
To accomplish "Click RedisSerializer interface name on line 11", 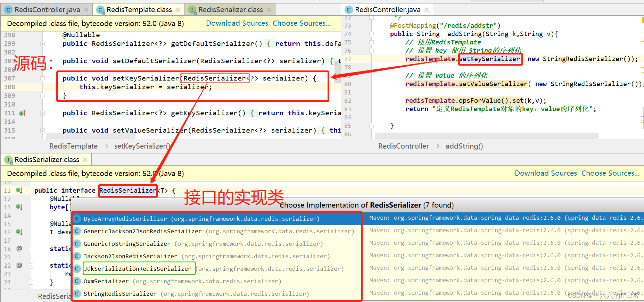I will 128,191.
